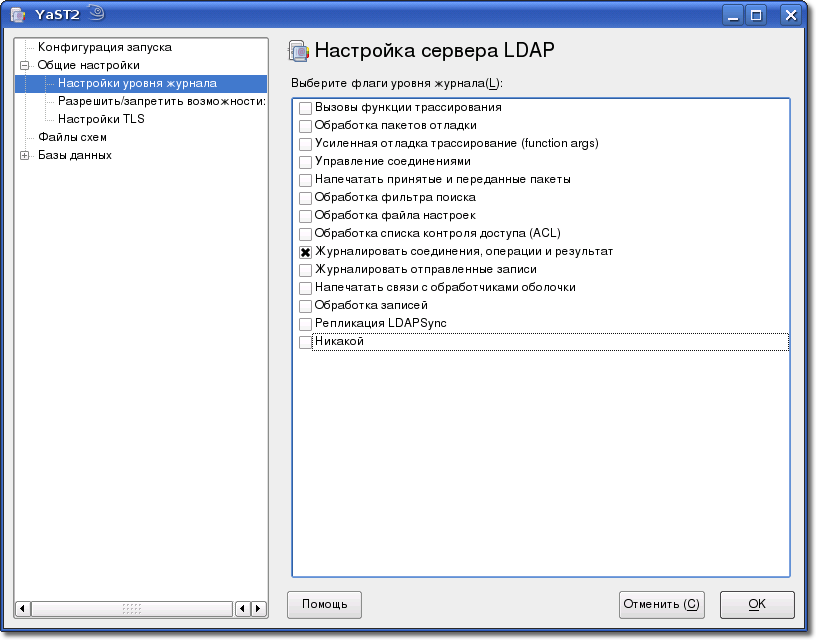Viewport: 816px width, 640px height.
Task: Click the LDAP server icon beside the heading
Action: 299,52
